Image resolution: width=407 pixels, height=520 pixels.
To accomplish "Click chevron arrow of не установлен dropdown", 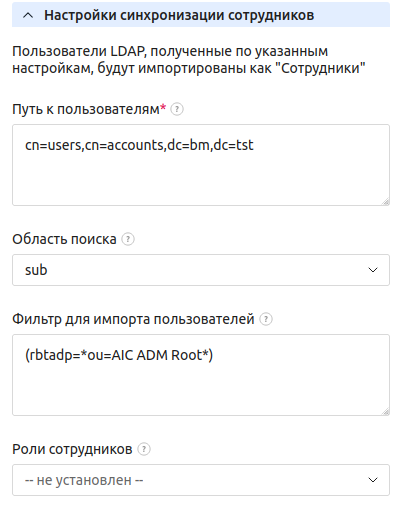I will point(373,480).
